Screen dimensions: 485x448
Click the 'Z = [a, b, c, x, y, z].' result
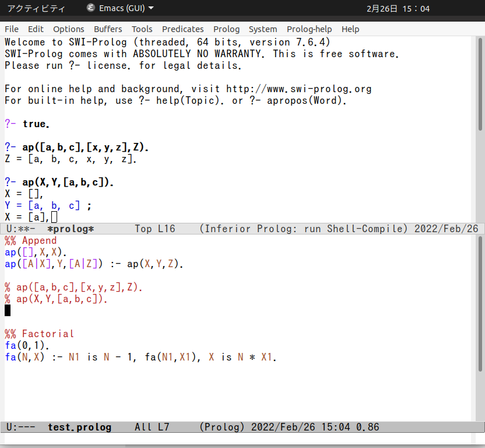point(71,159)
